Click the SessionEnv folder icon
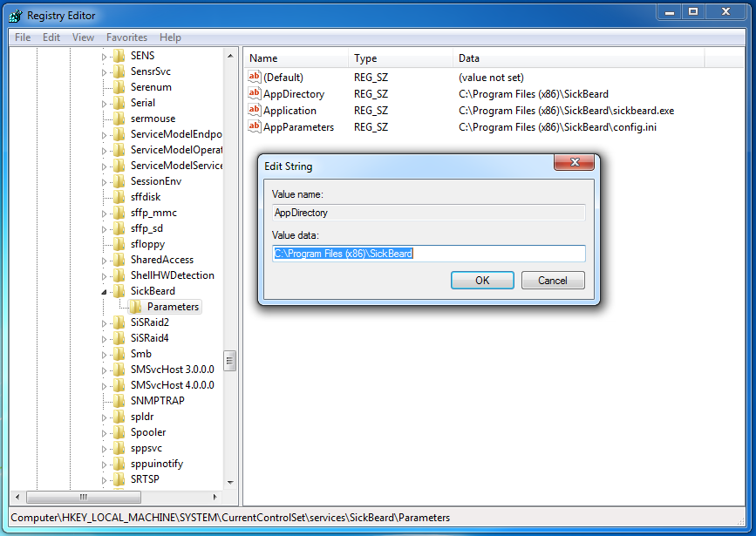Viewport: 756px width, 536px height. (x=119, y=182)
